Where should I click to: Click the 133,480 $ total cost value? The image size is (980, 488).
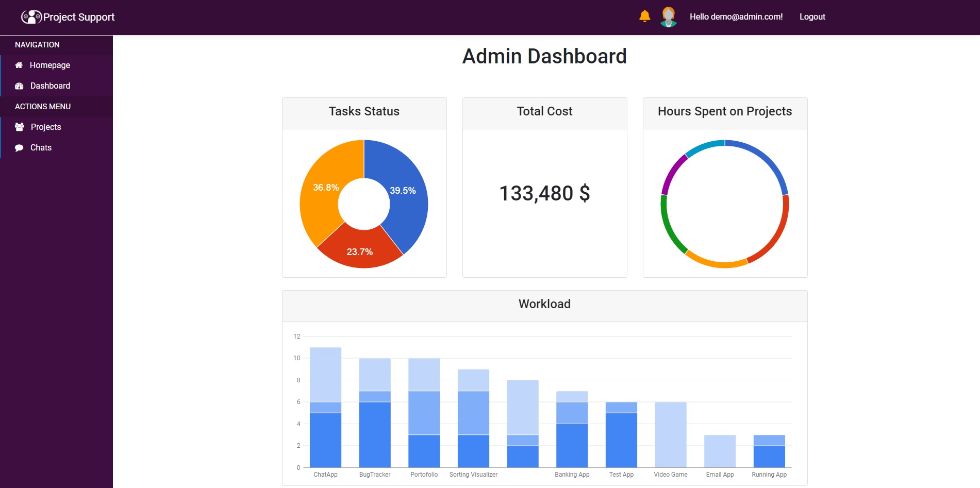click(545, 194)
